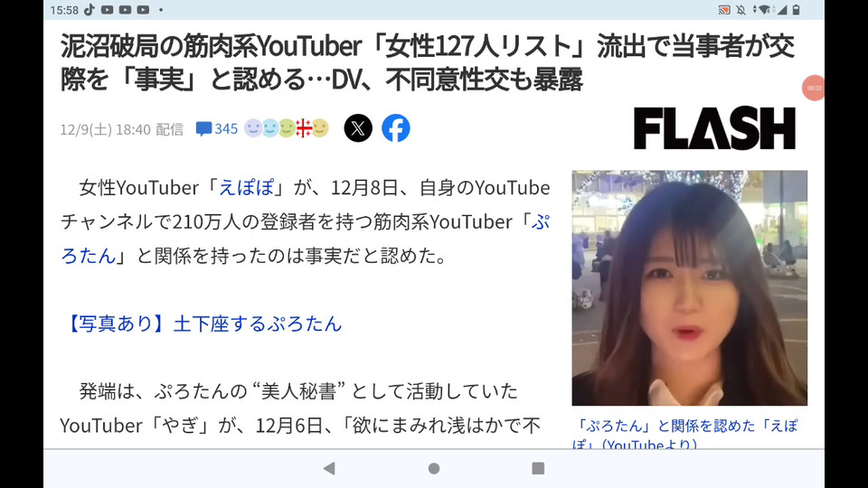Click the emoji reactions row
Screen dimensions: 868x488
[287, 128]
